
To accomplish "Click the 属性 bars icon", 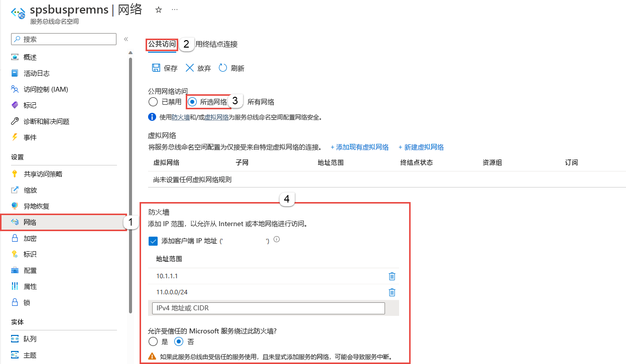I will point(15,286).
